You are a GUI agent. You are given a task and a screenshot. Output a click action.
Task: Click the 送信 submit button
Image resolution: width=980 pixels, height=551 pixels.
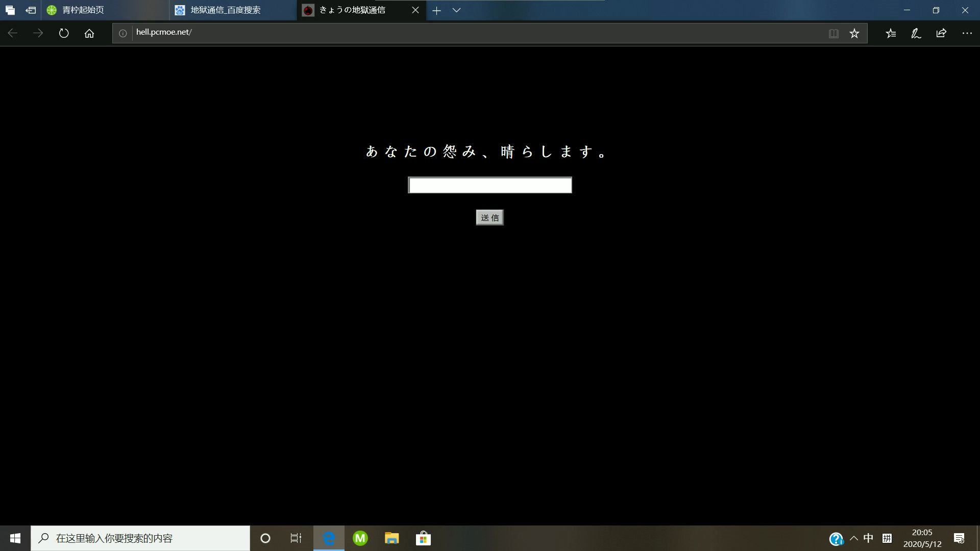tap(490, 217)
